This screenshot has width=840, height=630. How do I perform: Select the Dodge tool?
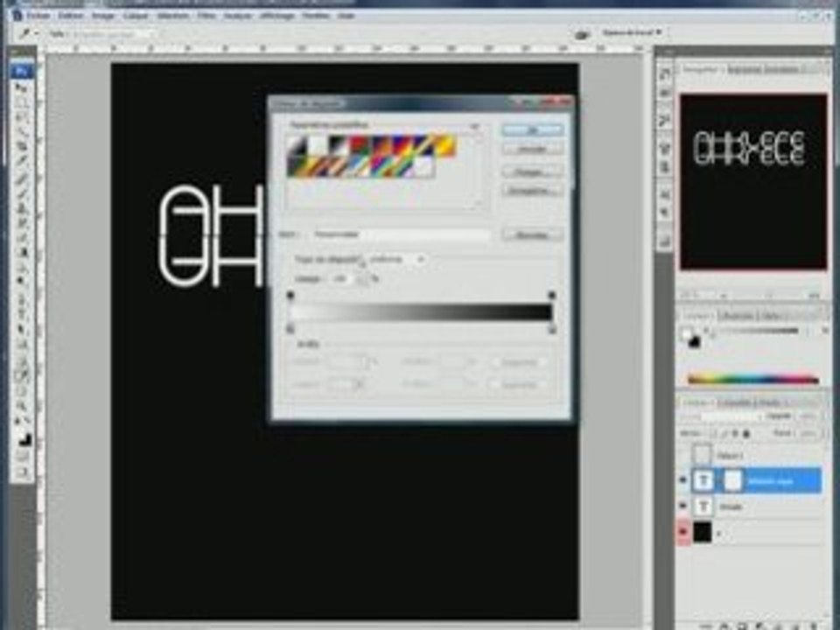23,280
